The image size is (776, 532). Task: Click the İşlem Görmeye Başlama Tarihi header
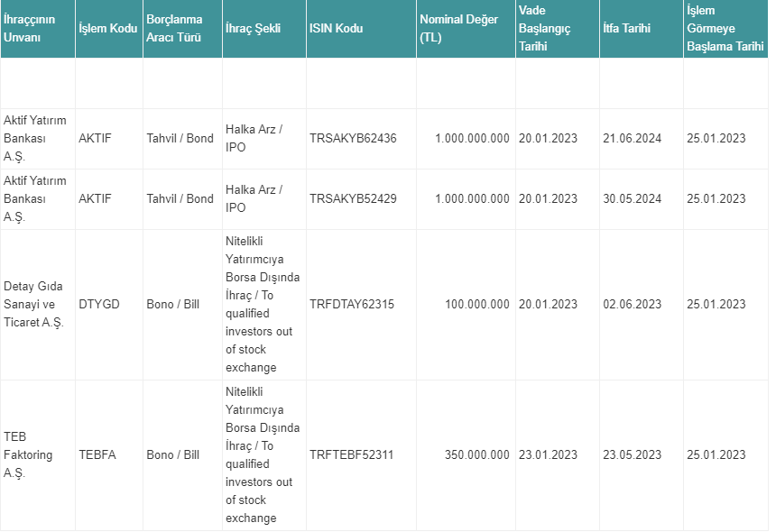tap(725, 28)
